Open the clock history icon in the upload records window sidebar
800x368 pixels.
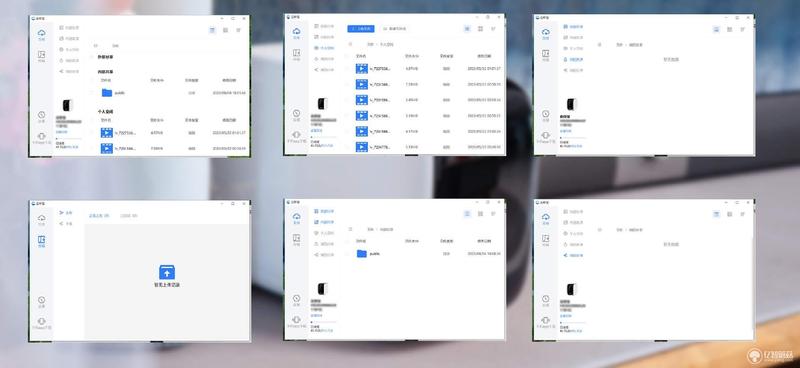click(x=41, y=302)
